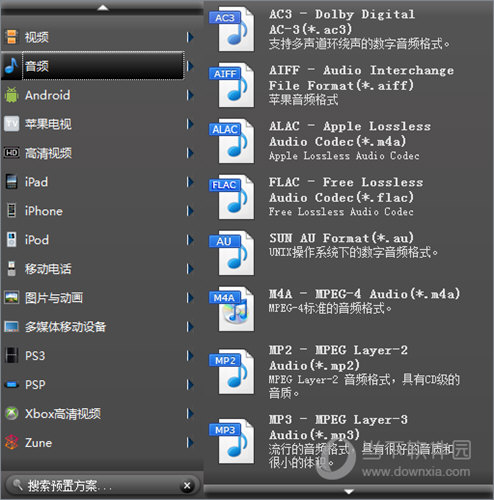Open the iPhone category
This screenshot has height=500, width=494.
(x=100, y=211)
